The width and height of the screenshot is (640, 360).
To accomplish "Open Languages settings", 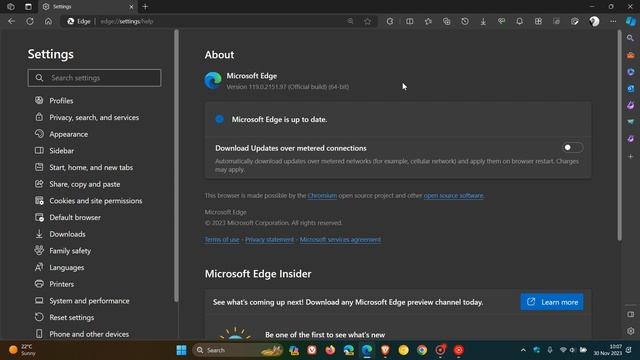I will 67,267.
